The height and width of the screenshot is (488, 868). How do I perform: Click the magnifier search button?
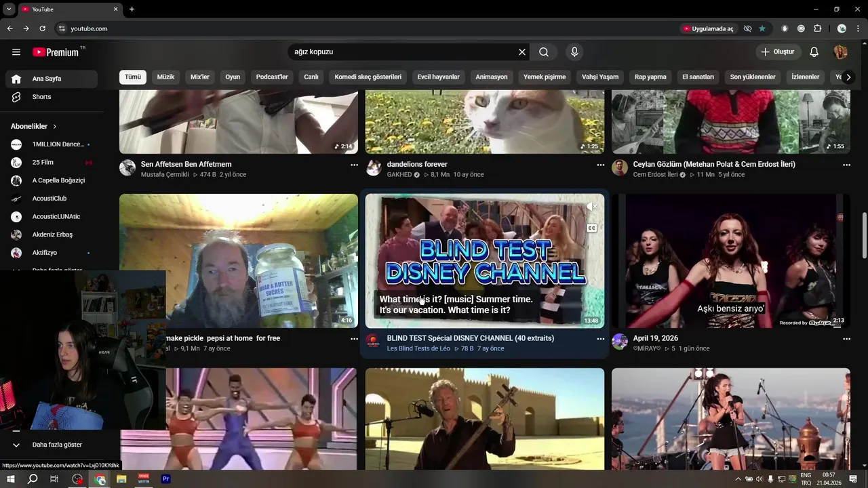click(544, 52)
